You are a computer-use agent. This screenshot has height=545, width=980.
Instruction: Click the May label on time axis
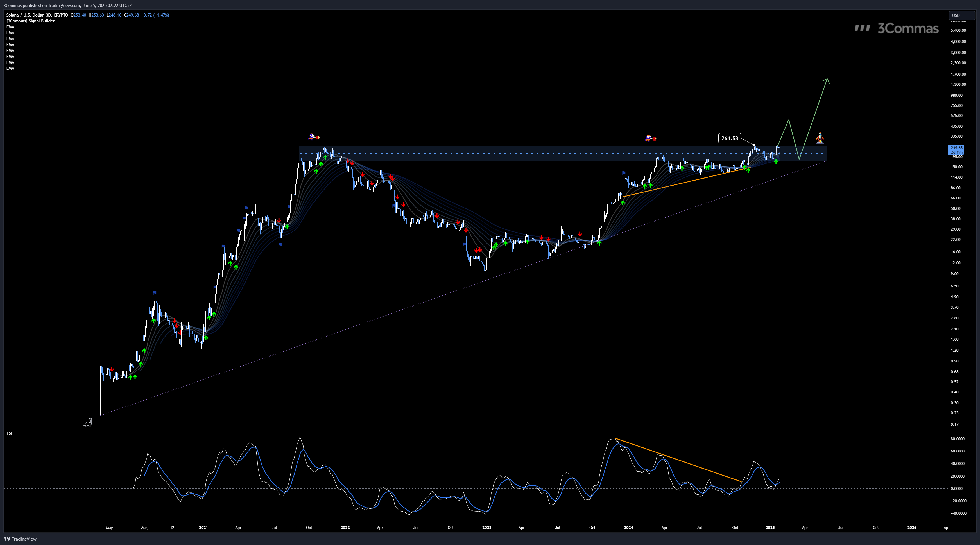click(x=109, y=528)
